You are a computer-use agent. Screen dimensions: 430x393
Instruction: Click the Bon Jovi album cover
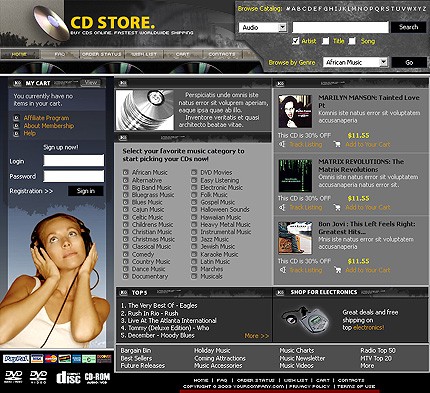(x=295, y=238)
